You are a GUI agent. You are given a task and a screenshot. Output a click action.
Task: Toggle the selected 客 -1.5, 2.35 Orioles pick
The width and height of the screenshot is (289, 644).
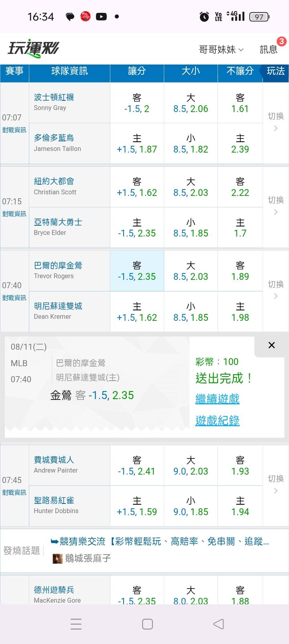[x=137, y=271]
